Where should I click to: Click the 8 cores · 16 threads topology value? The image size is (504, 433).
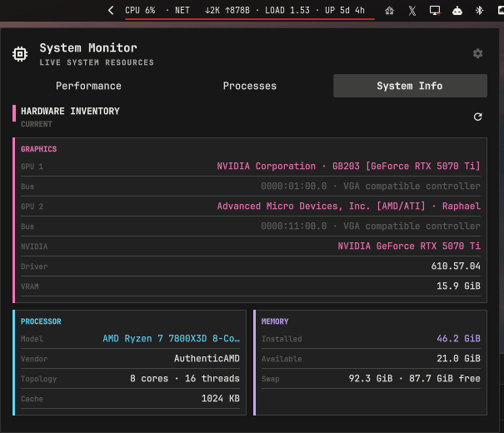click(x=184, y=378)
